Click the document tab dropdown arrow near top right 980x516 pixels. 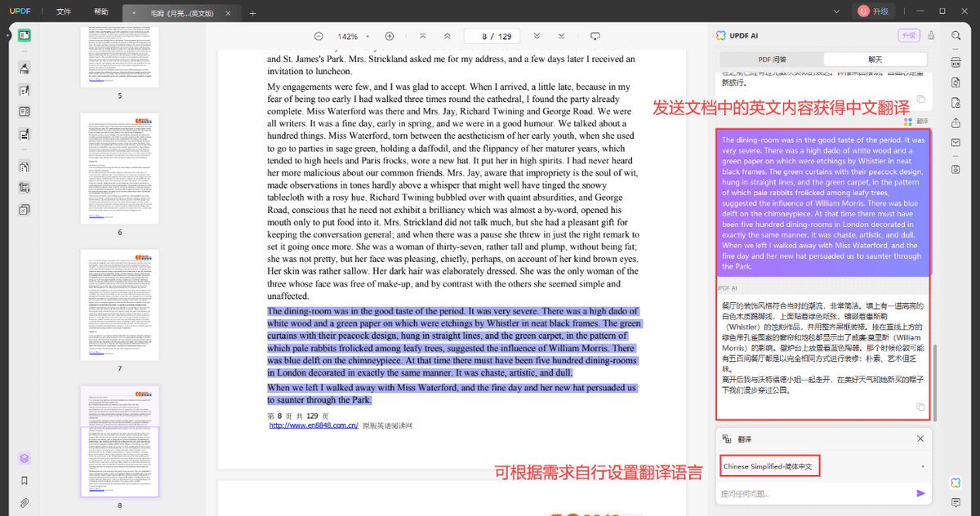click(x=837, y=11)
